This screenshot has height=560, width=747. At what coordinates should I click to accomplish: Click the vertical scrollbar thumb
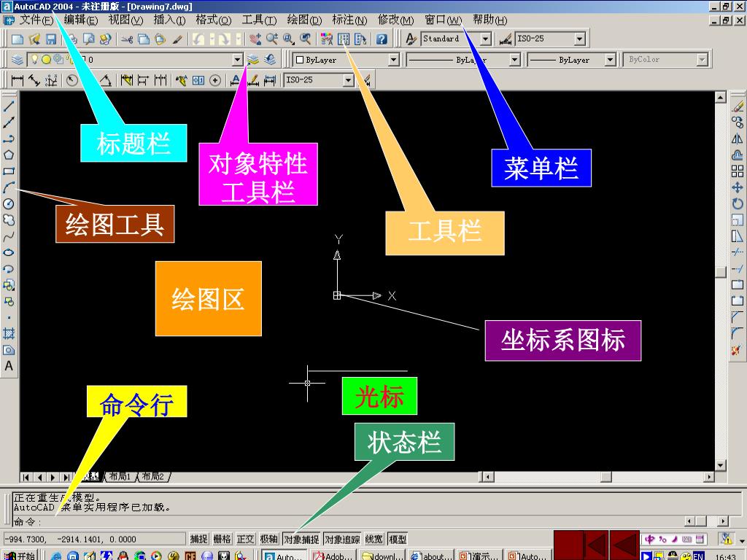click(721, 271)
